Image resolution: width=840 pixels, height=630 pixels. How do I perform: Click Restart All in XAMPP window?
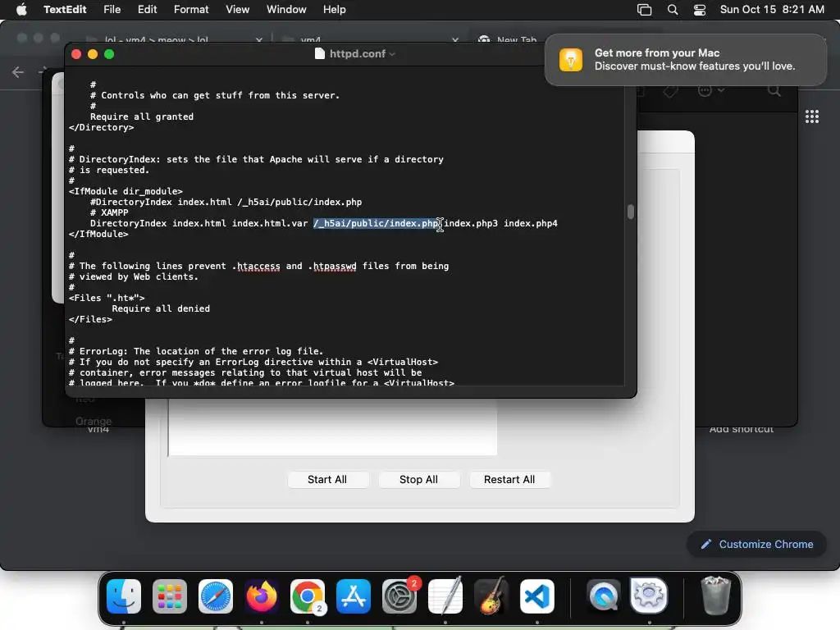pos(509,479)
